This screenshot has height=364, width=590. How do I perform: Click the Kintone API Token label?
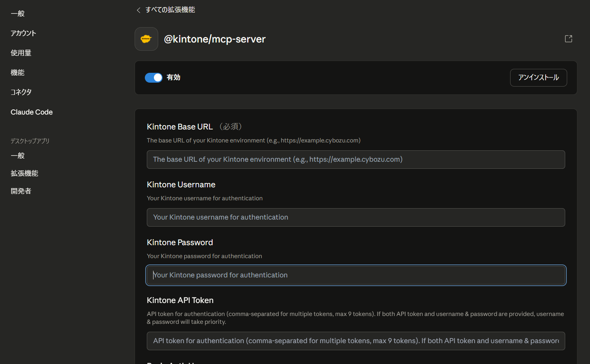click(180, 300)
